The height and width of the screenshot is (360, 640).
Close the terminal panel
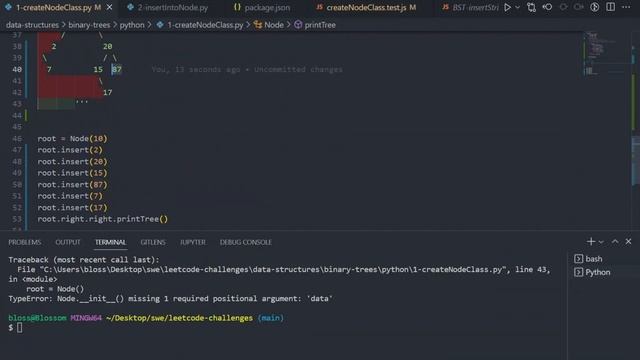coord(629,242)
